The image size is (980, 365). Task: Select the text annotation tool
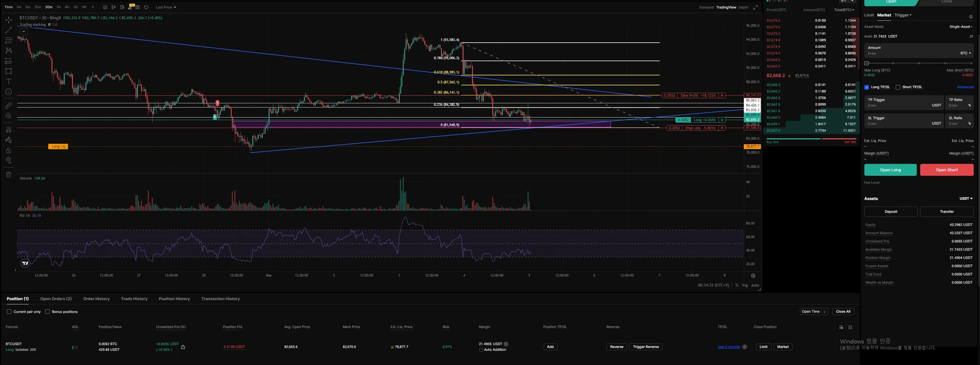coord(9,82)
